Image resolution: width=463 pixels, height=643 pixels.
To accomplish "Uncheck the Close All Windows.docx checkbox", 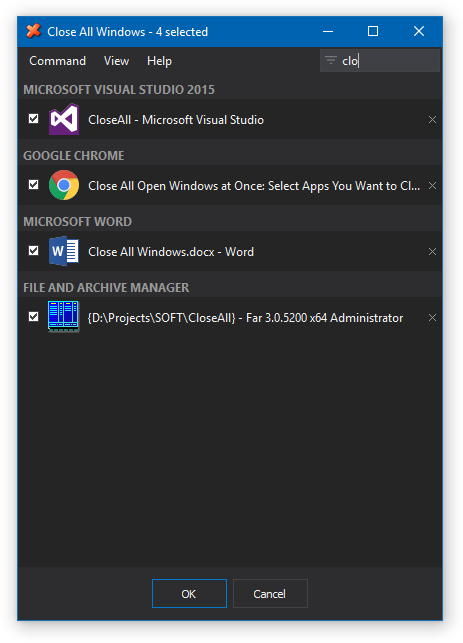I will 34,251.
